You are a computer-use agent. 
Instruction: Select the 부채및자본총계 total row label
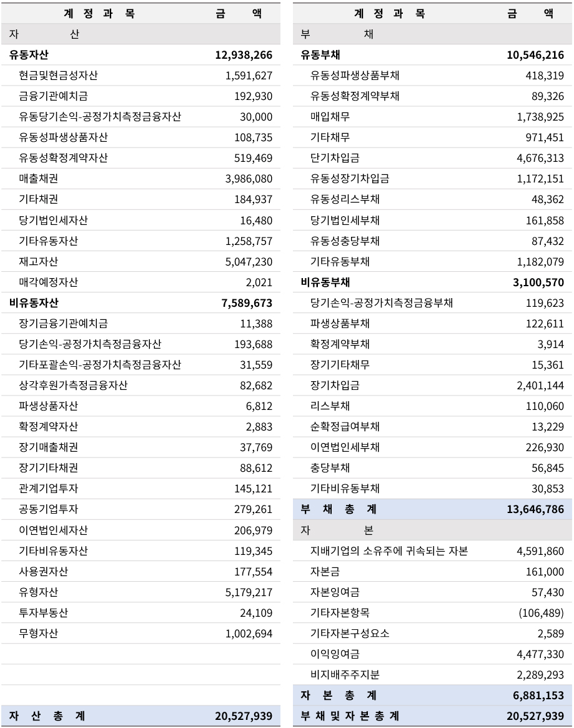point(350,716)
